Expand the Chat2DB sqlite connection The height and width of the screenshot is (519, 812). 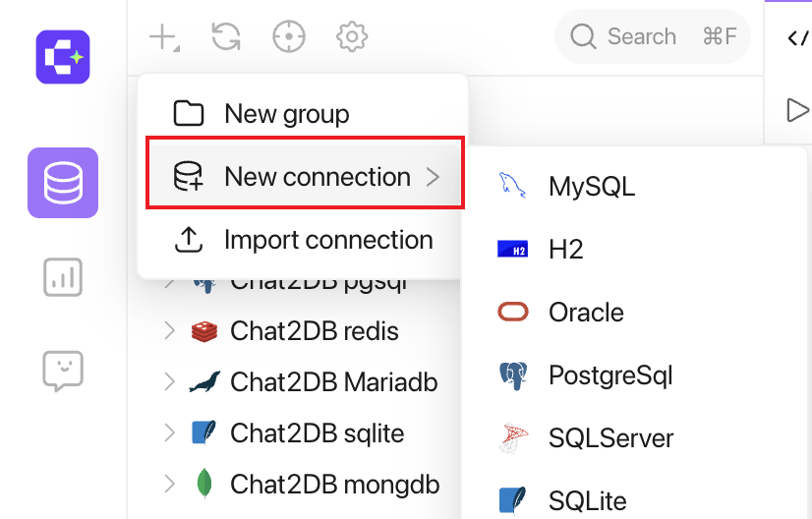pos(169,432)
